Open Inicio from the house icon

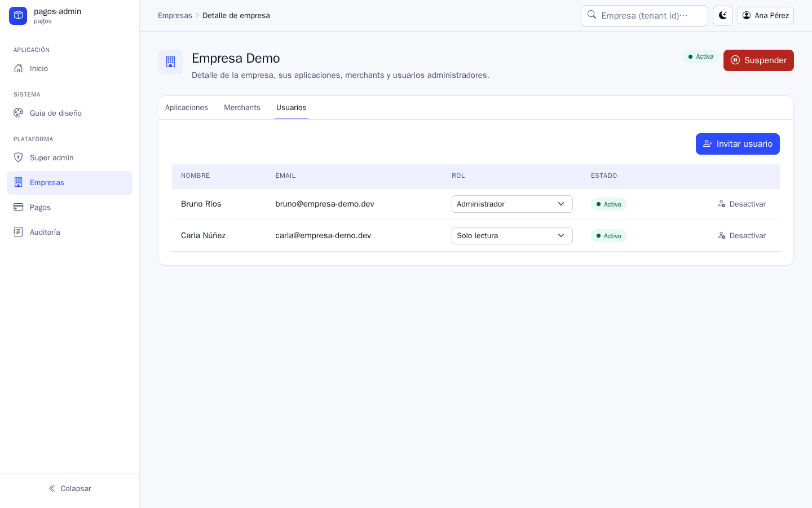click(19, 68)
